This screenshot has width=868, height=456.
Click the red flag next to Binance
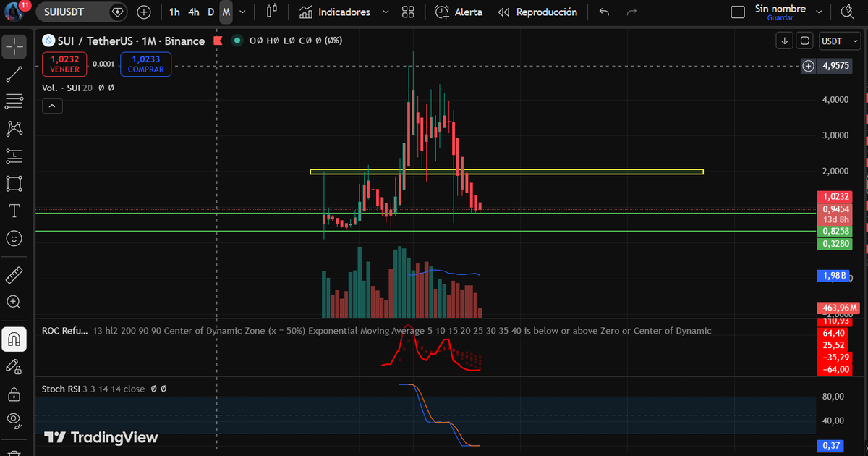pos(218,41)
